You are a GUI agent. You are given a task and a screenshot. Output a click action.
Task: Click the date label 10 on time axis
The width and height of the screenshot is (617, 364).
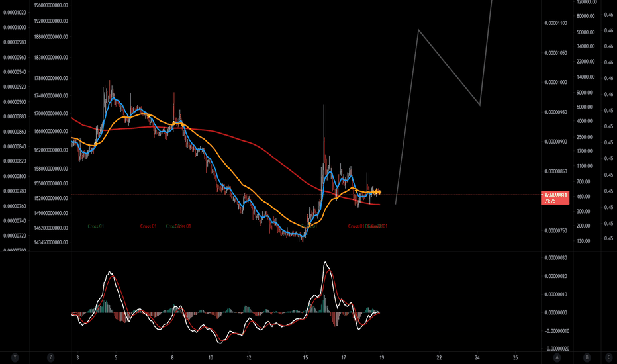coord(211,357)
